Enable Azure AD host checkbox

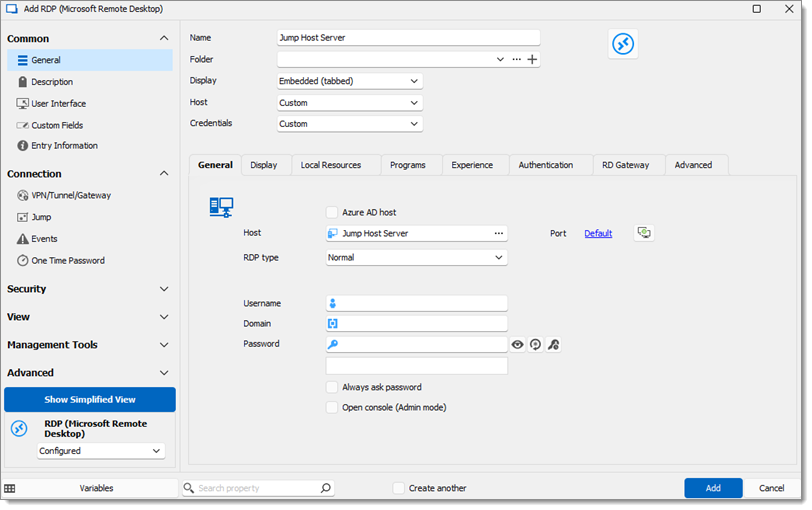pyautogui.click(x=331, y=212)
